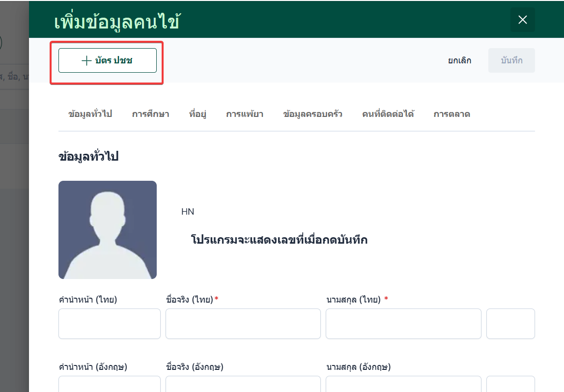
Task: Click the ข้อมูลทั่วไป section heading
Action: (x=88, y=156)
